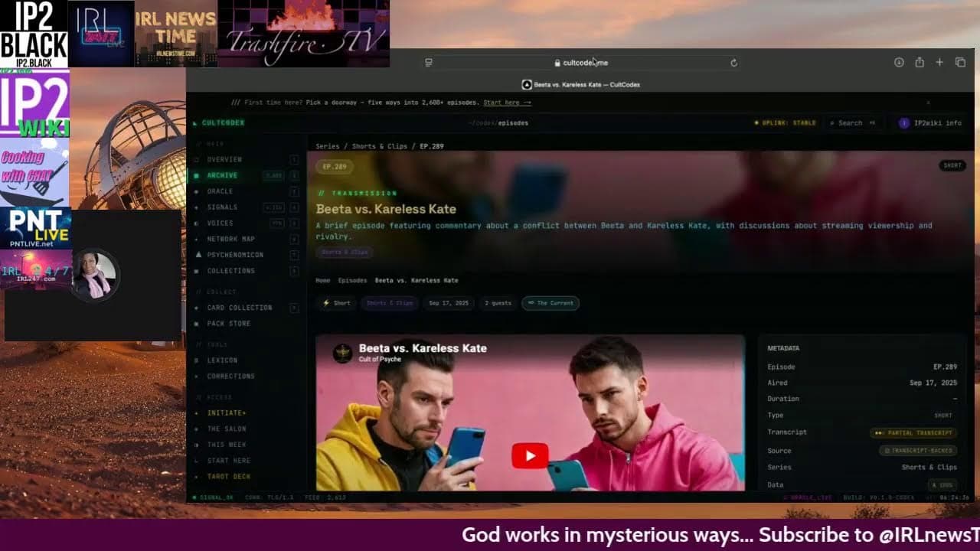Click the Archive episode count badge
The height and width of the screenshot is (551, 980).
point(273,175)
